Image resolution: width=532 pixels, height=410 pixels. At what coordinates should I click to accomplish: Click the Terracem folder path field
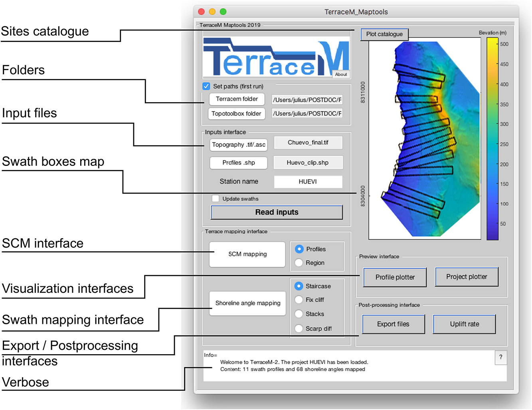pyautogui.click(x=307, y=100)
